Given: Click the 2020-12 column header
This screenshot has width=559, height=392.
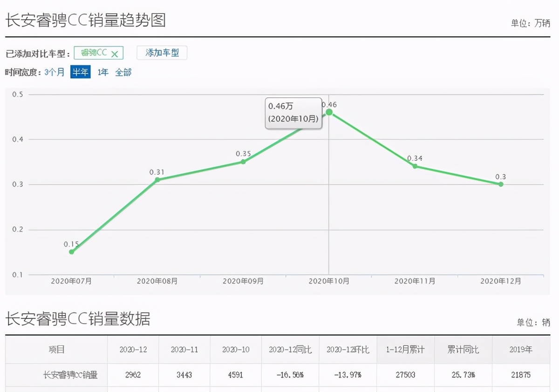Looking at the screenshot, I should (x=133, y=350).
